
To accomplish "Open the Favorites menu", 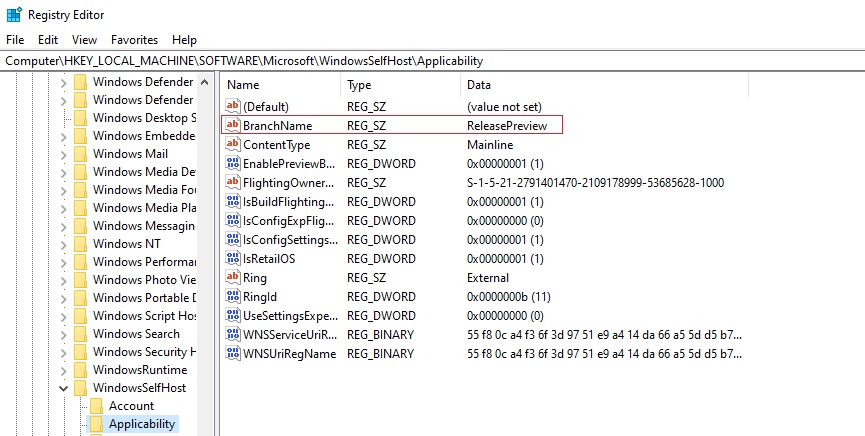I will pyautogui.click(x=135, y=40).
